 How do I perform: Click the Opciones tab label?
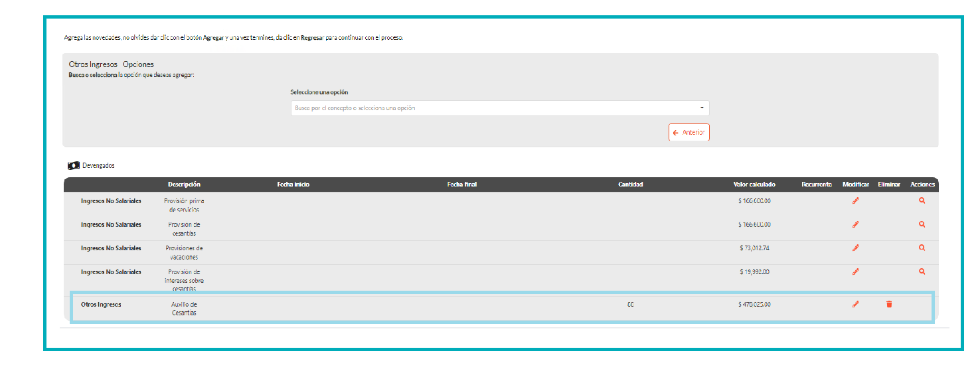[x=138, y=64]
